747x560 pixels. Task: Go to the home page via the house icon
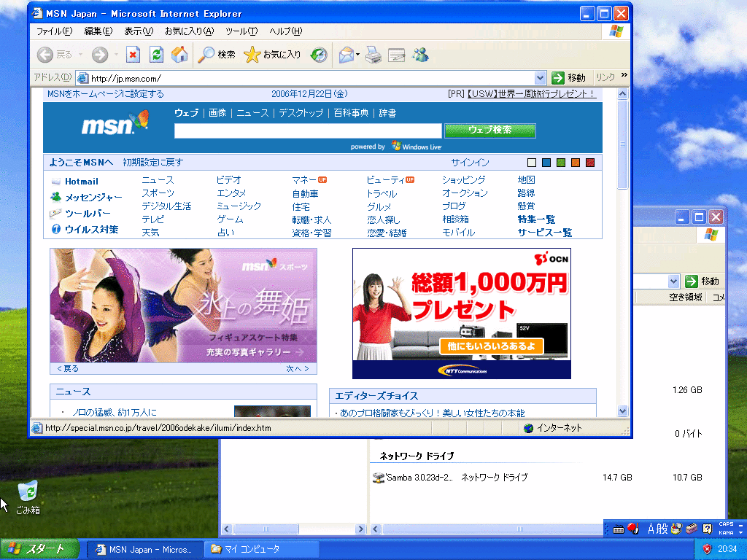(179, 55)
